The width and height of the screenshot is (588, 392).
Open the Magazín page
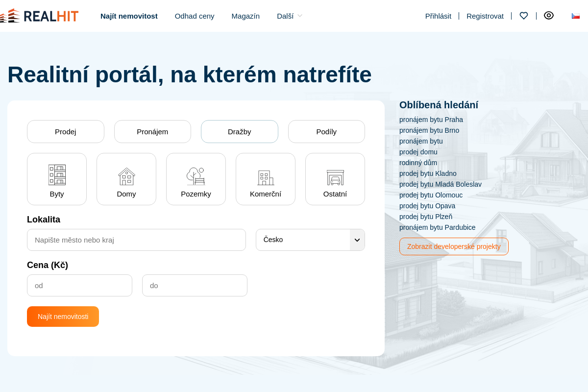click(x=245, y=16)
